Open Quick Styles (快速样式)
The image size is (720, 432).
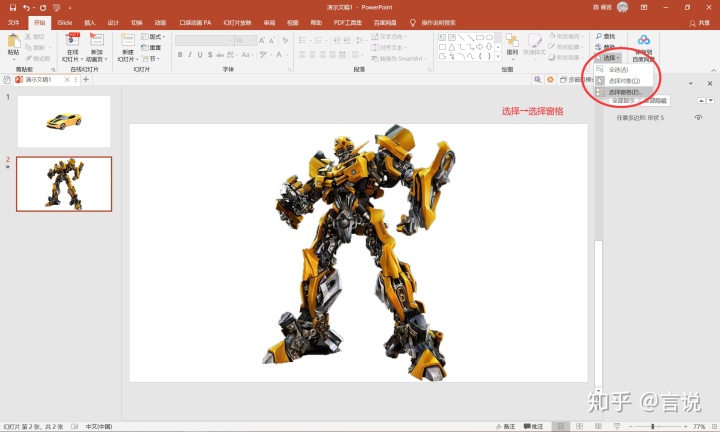point(534,45)
